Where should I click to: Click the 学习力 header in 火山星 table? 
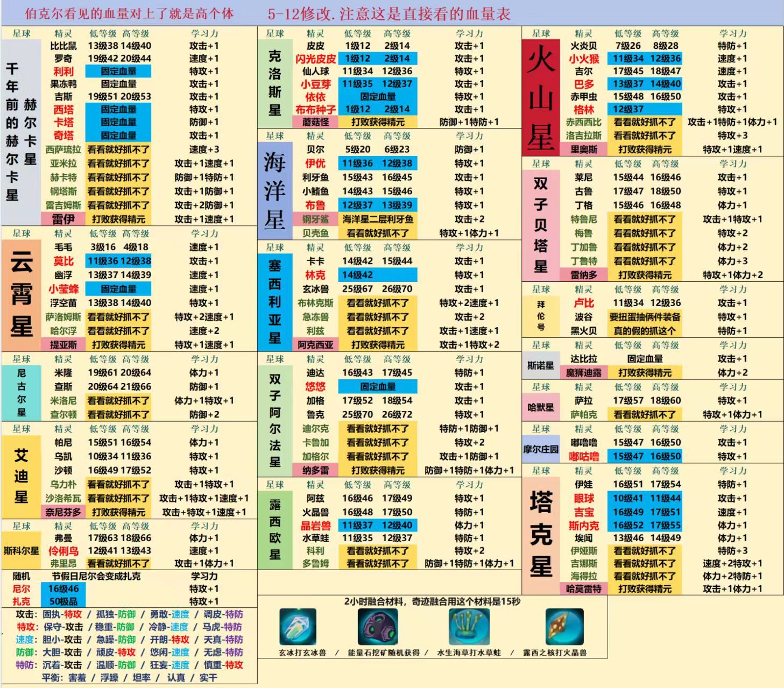733,33
